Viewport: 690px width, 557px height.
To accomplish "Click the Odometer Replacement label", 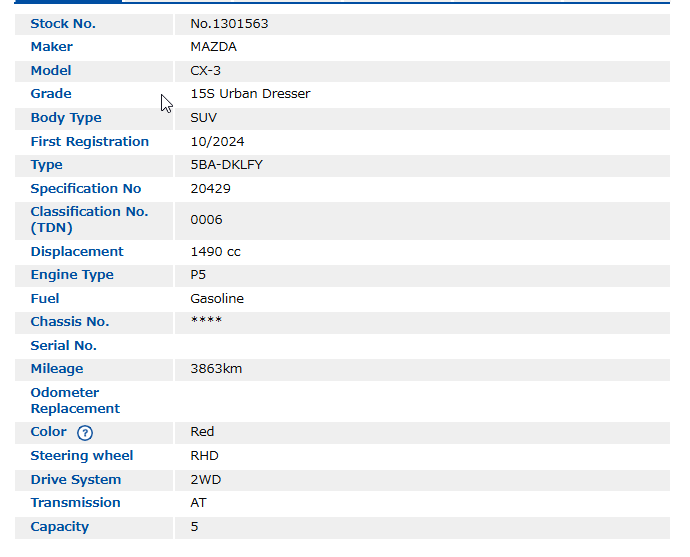I will click(x=75, y=401).
